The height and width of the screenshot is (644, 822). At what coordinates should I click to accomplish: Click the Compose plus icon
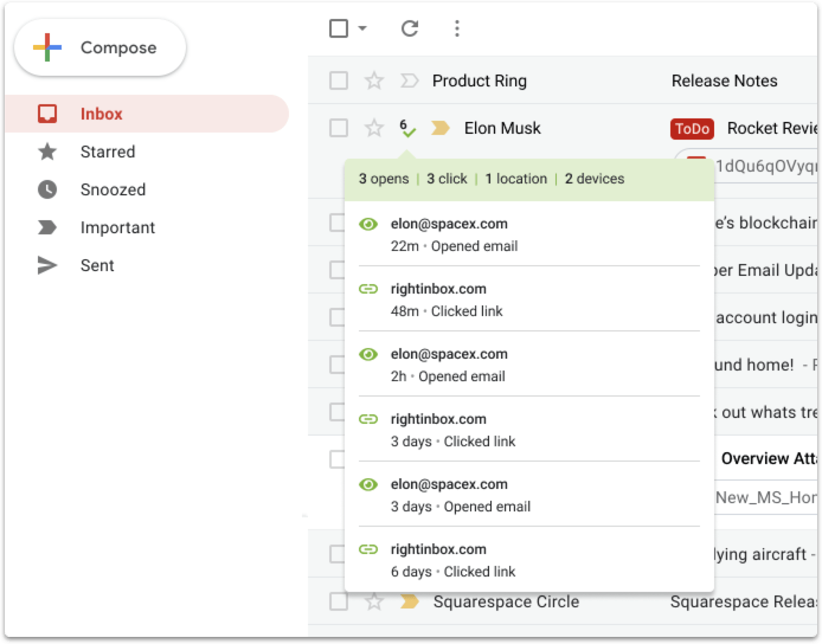(x=47, y=47)
